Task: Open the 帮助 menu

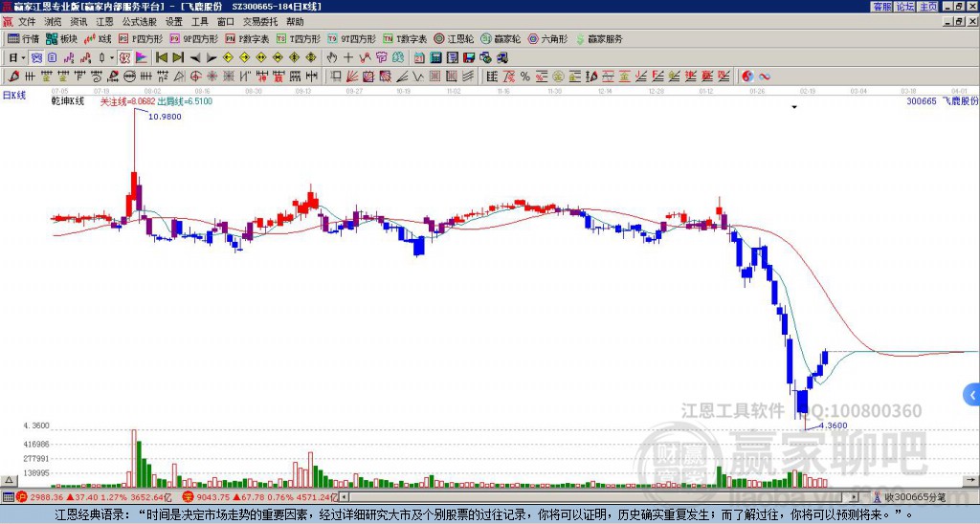Action: point(295,22)
